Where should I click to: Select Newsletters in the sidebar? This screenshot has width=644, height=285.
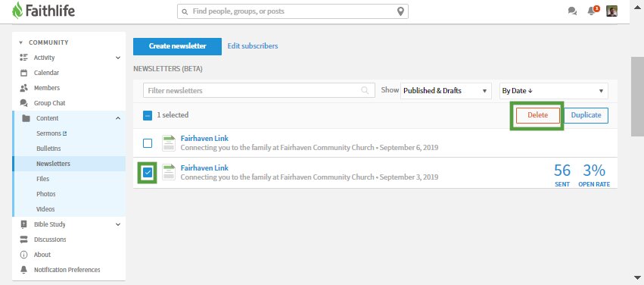click(53, 164)
